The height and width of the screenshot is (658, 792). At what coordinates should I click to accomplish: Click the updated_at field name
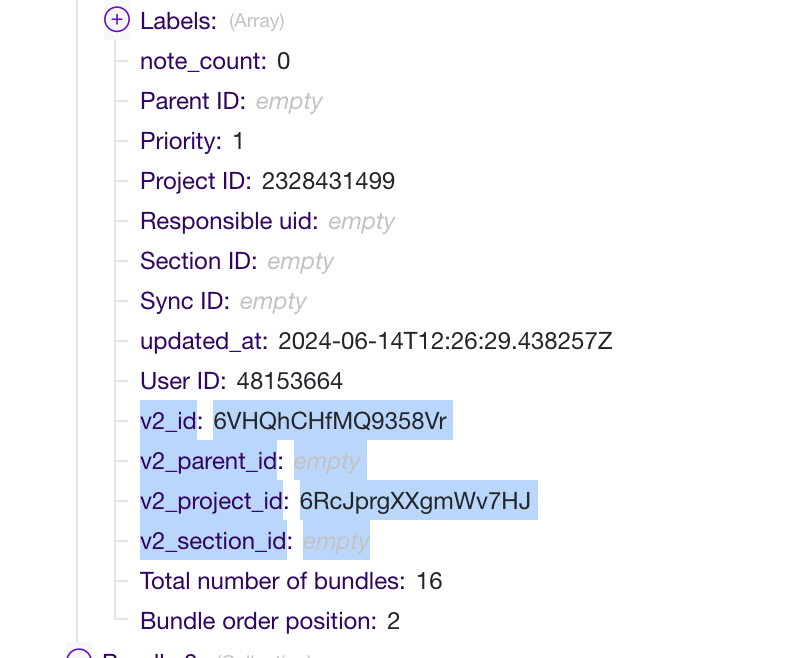tap(204, 341)
